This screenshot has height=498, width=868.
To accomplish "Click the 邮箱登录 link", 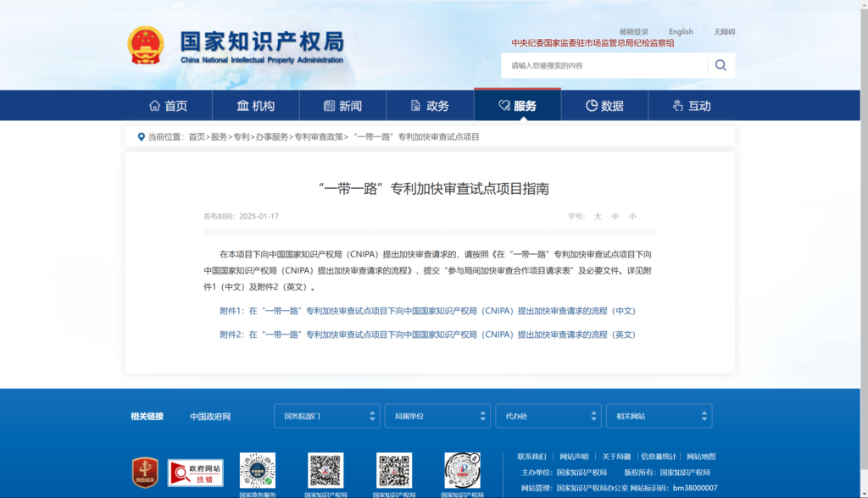I will [634, 31].
